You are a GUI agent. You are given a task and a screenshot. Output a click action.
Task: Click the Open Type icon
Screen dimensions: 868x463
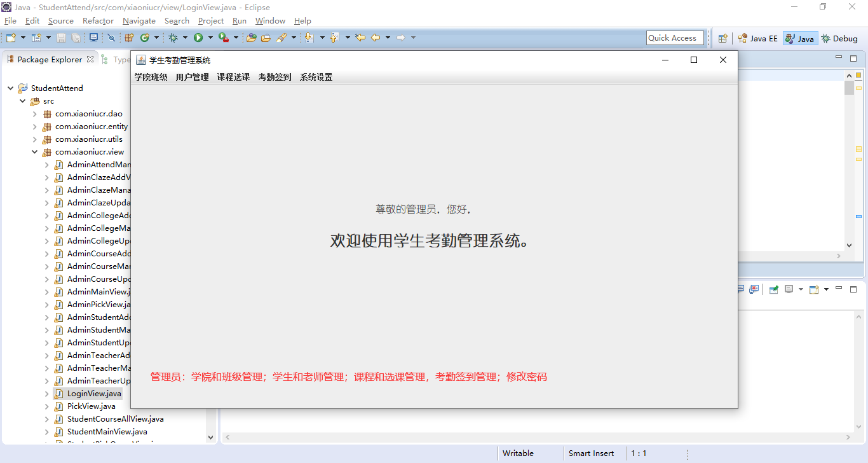[251, 38]
